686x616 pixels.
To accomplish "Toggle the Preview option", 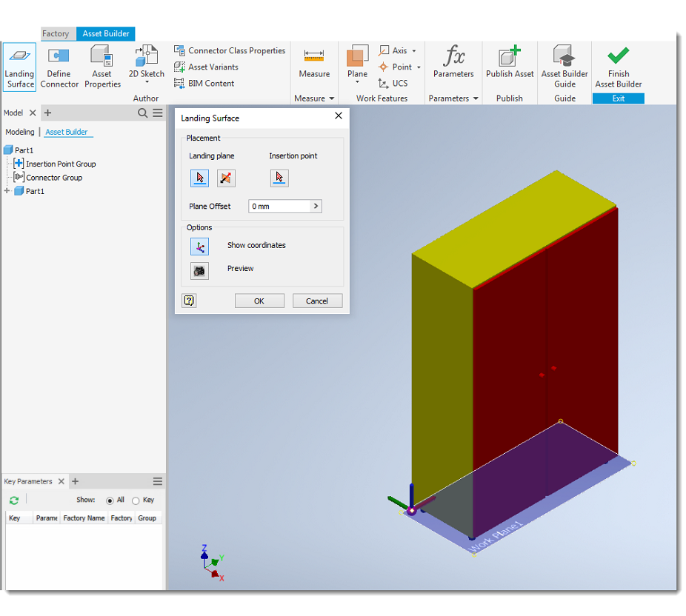I will coord(199,270).
